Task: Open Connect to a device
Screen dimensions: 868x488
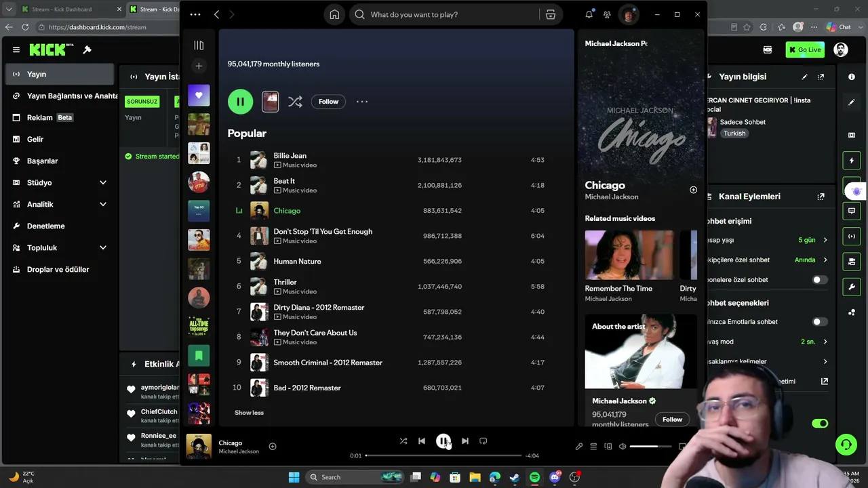Action: [608, 447]
